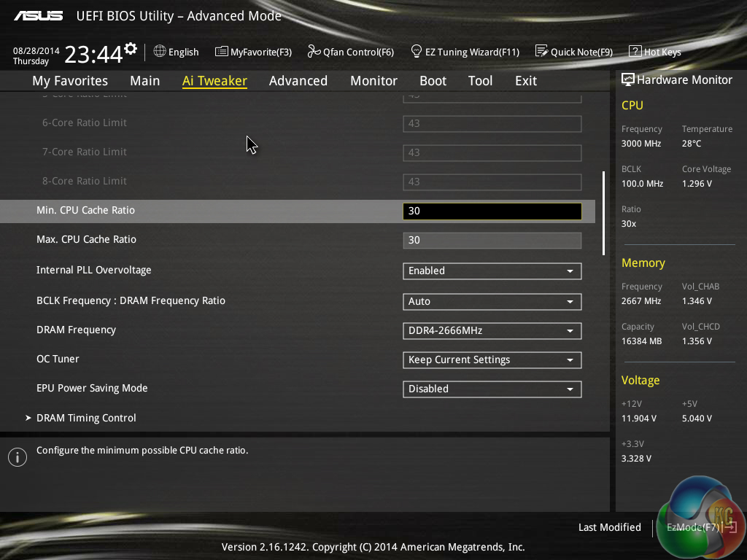The width and height of the screenshot is (747, 560).
Task: Select the Internal PLL Overvoltage label
Action: (x=94, y=270)
